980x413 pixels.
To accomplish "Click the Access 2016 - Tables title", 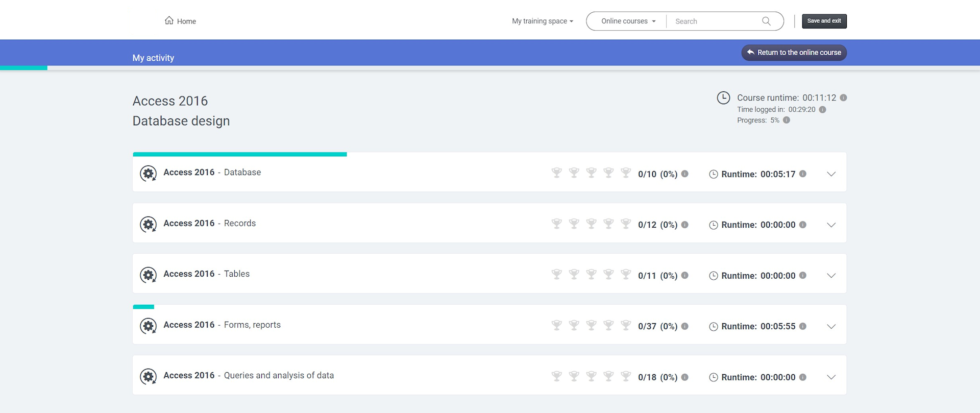I will [206, 274].
